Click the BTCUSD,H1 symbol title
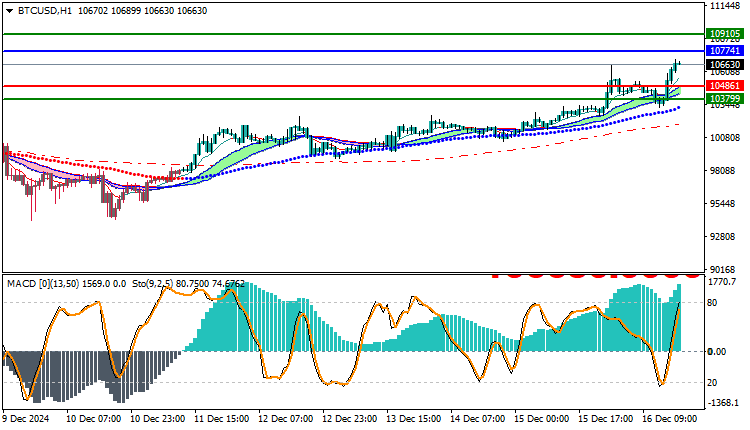Image resolution: width=750 pixels, height=430 pixels. click(x=44, y=11)
